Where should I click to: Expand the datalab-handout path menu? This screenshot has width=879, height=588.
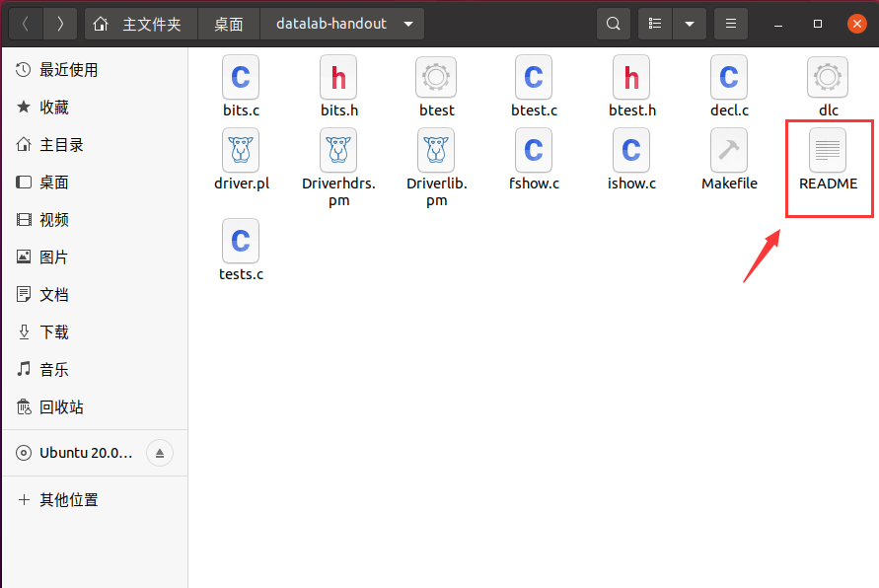point(408,23)
